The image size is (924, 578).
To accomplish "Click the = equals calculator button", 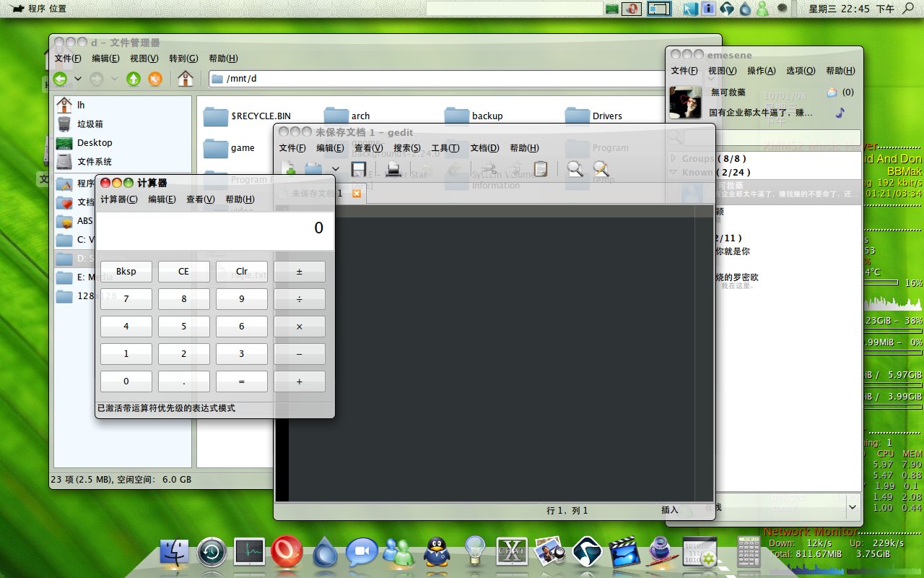I will [242, 381].
